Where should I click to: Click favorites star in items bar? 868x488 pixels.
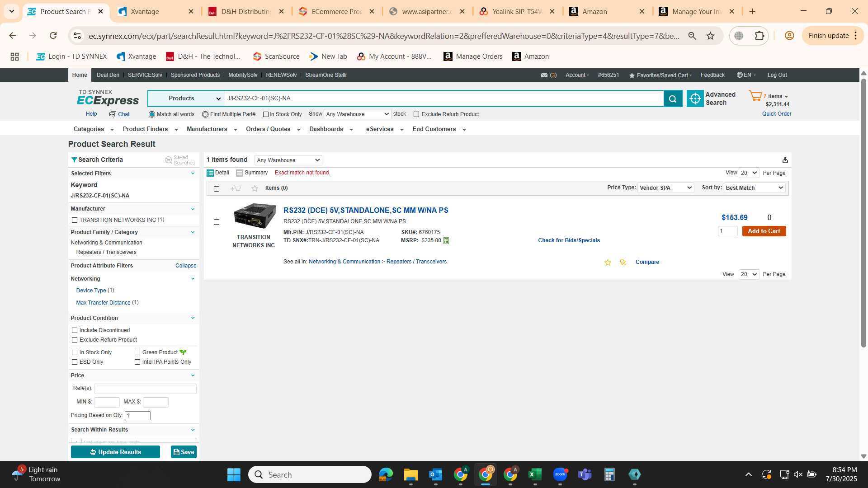coord(255,188)
